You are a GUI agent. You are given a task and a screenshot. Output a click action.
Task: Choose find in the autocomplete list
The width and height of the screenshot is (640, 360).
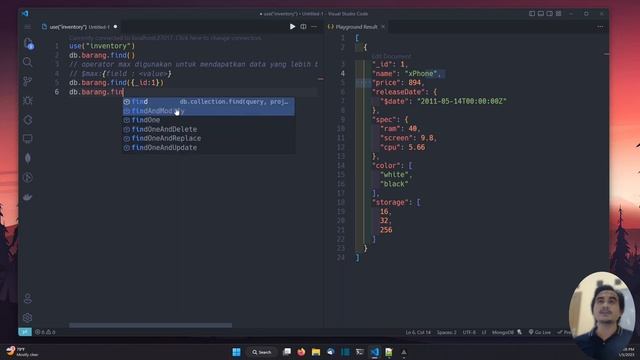coord(209,102)
